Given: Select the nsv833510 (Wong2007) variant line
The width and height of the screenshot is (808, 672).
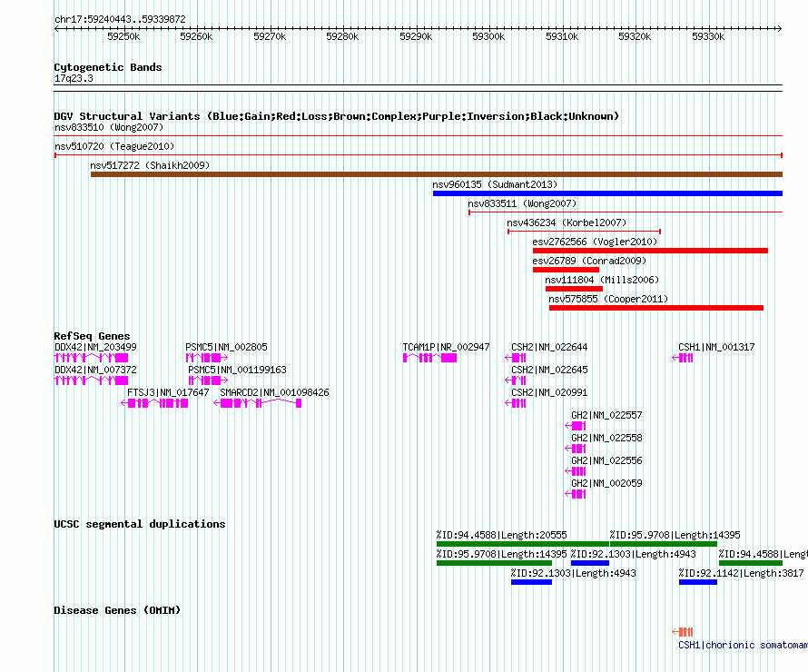Looking at the screenshot, I should 419,136.
